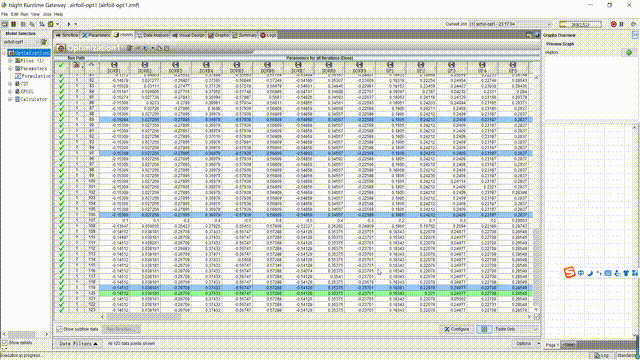
Task: Click the job progress bar
Action: pyautogui.click(x=580, y=24)
